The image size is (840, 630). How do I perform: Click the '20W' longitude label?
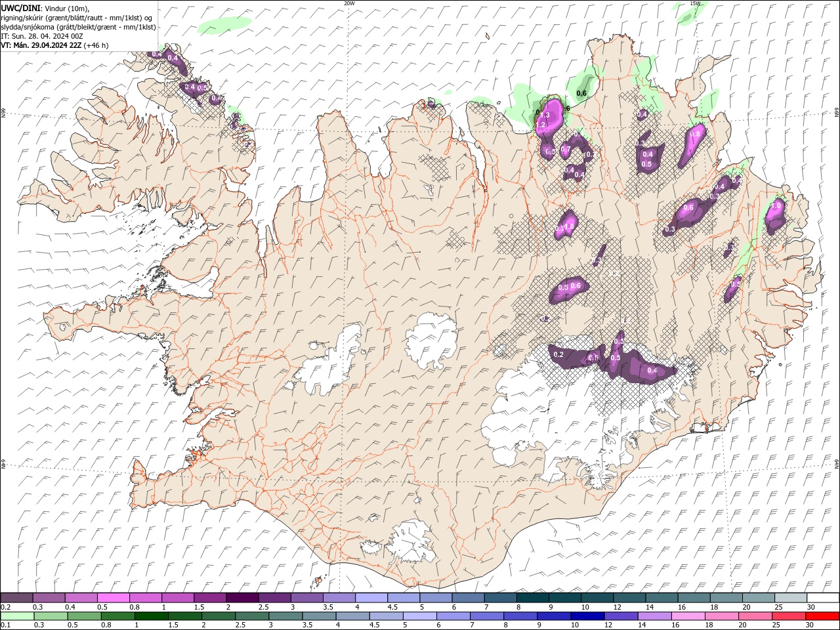pyautogui.click(x=349, y=3)
